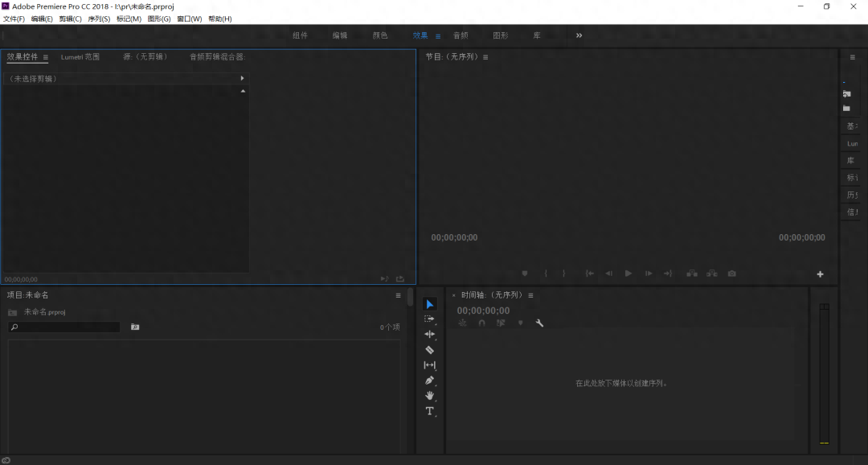Select the Track Select Forward tool

429,319
